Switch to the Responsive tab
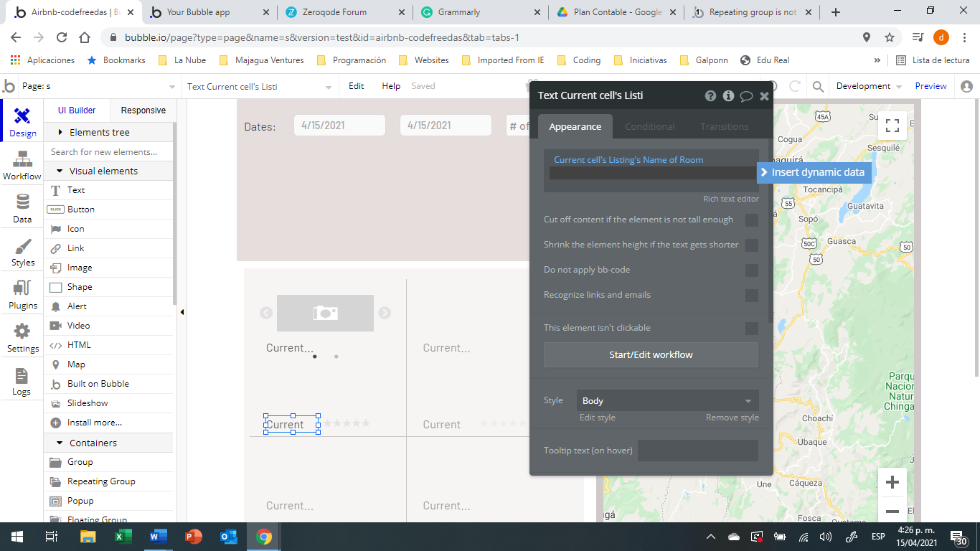Viewport: 980px width, 551px height. tap(143, 110)
